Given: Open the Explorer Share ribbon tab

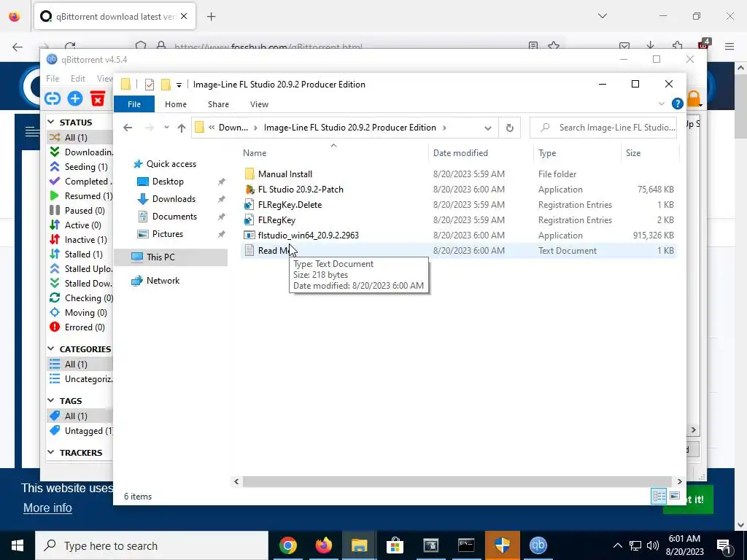Looking at the screenshot, I should pos(218,104).
